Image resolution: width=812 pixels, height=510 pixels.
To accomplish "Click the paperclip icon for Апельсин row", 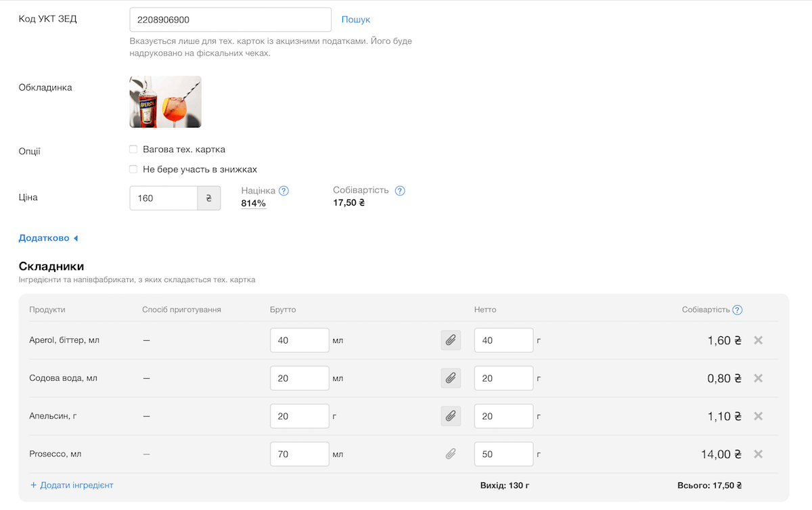I will pyautogui.click(x=451, y=416).
